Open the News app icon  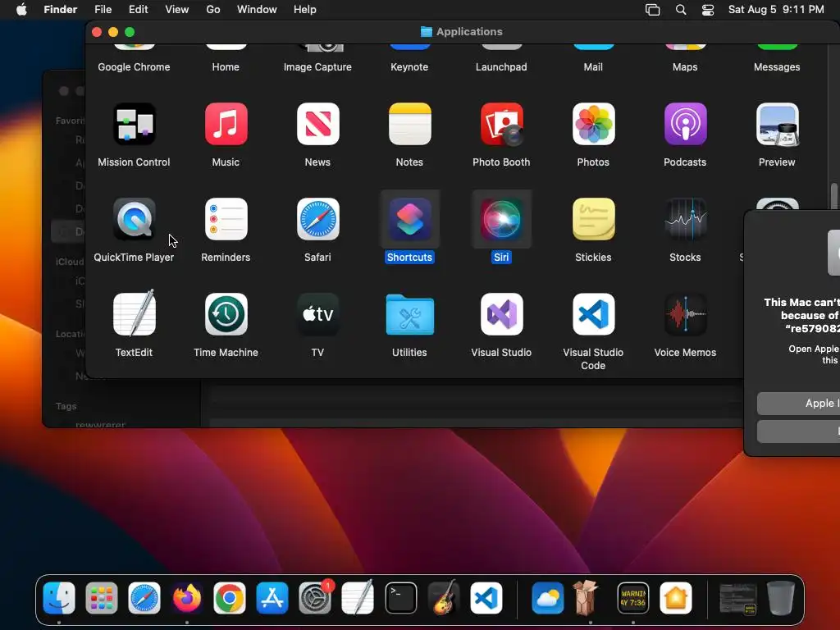pyautogui.click(x=317, y=125)
